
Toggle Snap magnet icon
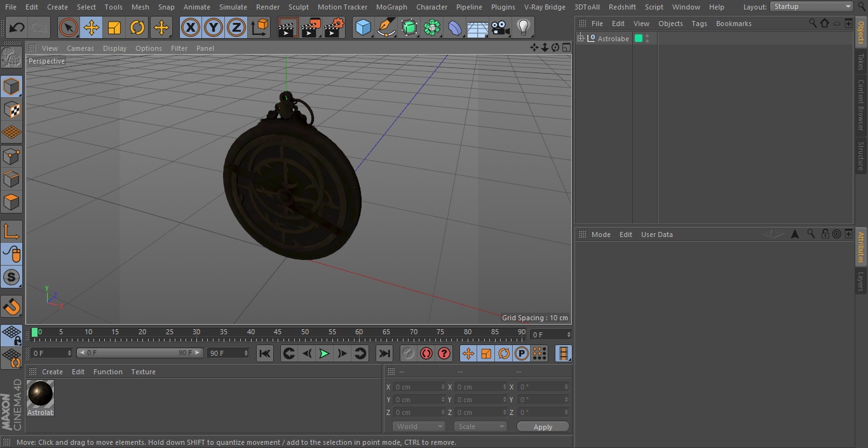[11, 306]
